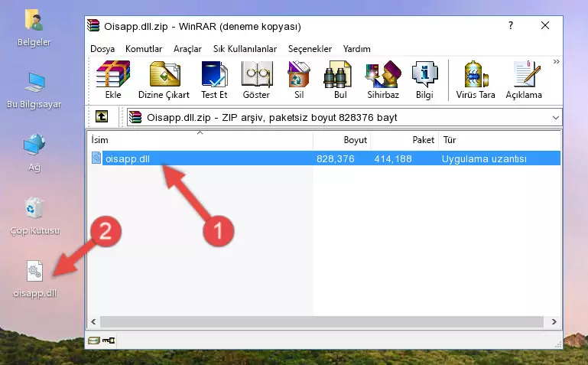The width and height of the screenshot is (588, 365).
Task: Go up one folder level button
Action: click(x=102, y=117)
